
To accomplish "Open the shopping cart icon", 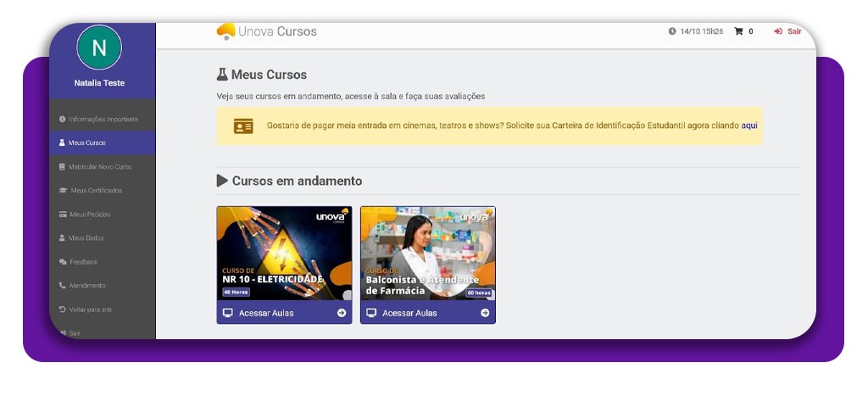I will 738,31.
